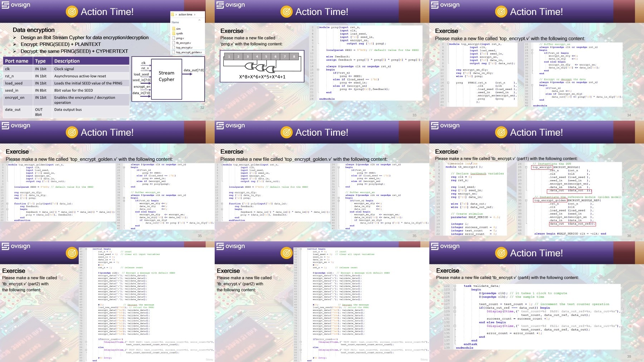Collapse the 'module top_encrypt' fold marker on slide 34
The image size is (644, 362).
[448, 44]
